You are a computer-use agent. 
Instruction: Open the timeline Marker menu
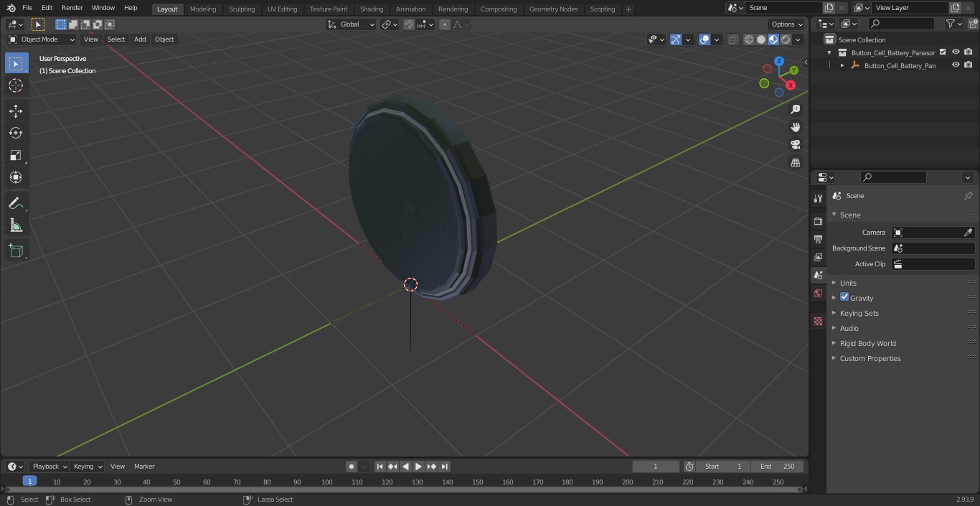(x=144, y=467)
